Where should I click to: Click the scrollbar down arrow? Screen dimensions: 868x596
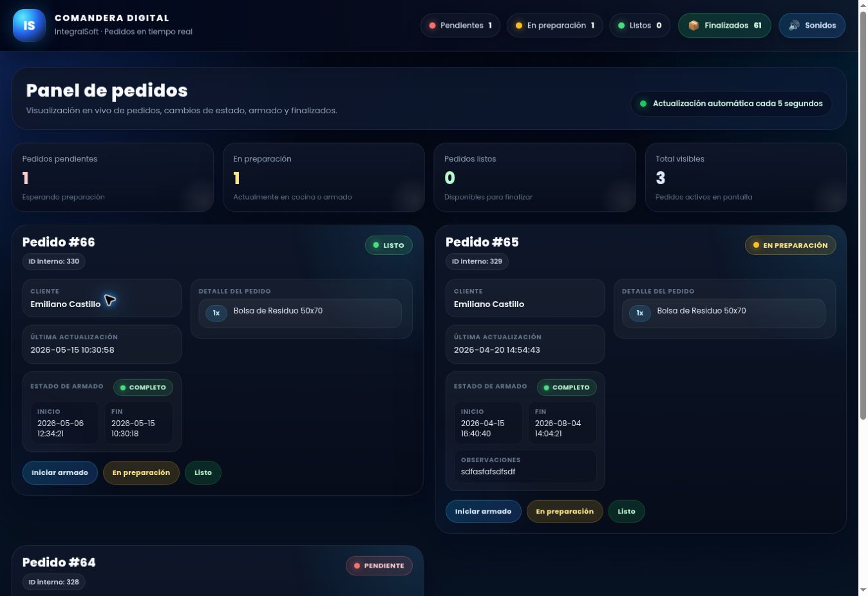point(863,590)
